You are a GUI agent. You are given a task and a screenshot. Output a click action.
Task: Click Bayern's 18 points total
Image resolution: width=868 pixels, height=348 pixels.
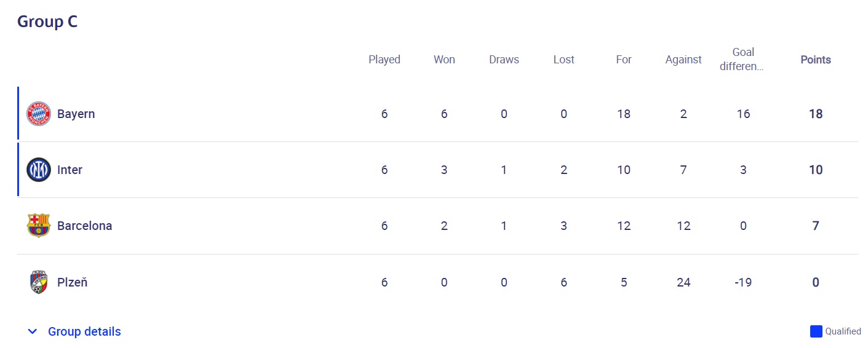pyautogui.click(x=816, y=114)
